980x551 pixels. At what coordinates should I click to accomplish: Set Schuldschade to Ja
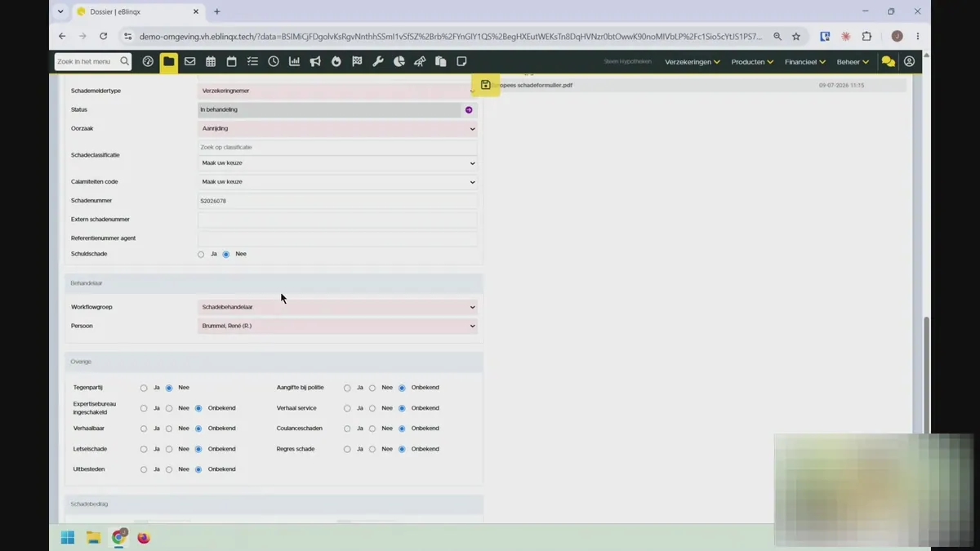201,255
